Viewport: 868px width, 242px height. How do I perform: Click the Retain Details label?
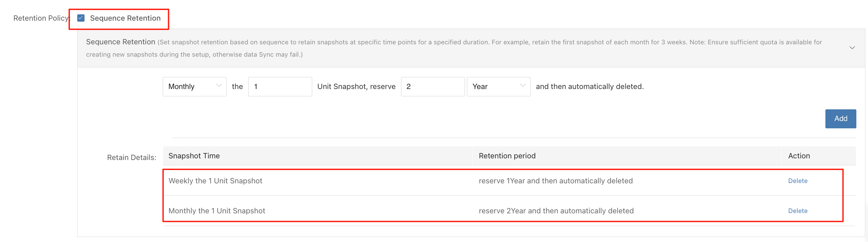tap(131, 158)
